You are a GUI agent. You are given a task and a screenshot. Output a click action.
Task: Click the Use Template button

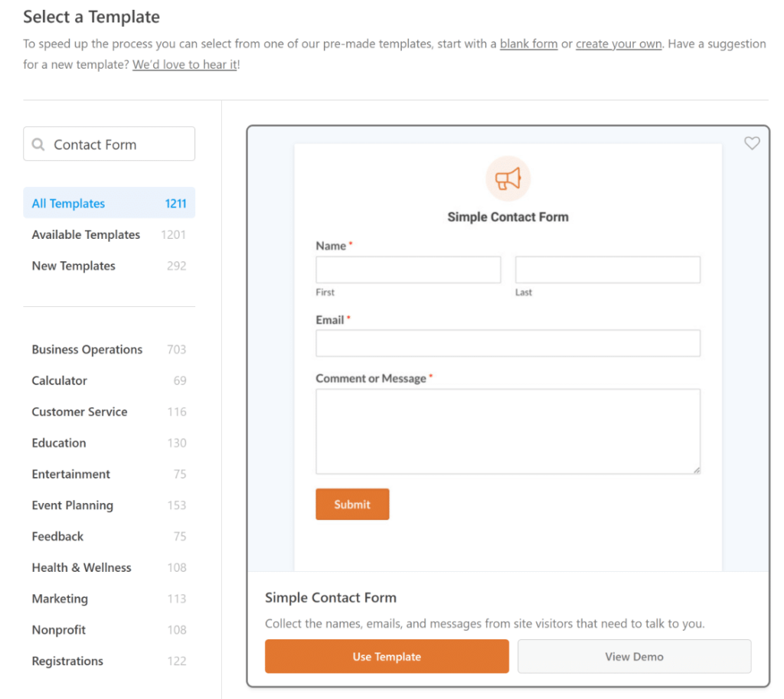387,656
